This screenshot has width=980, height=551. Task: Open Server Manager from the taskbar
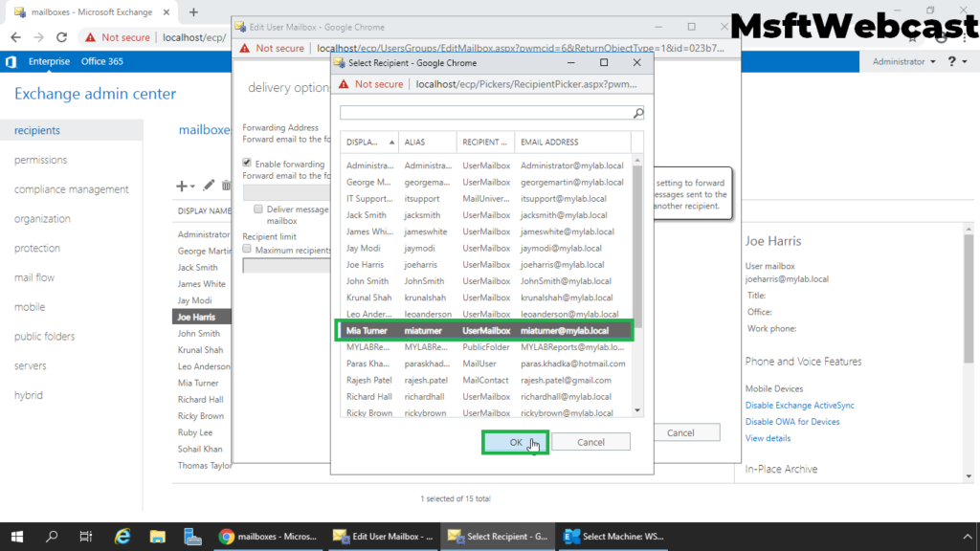pos(192,537)
